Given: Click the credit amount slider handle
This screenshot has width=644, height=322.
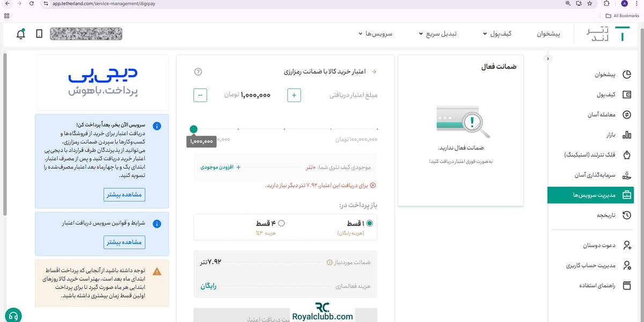Looking at the screenshot, I should 194,129.
